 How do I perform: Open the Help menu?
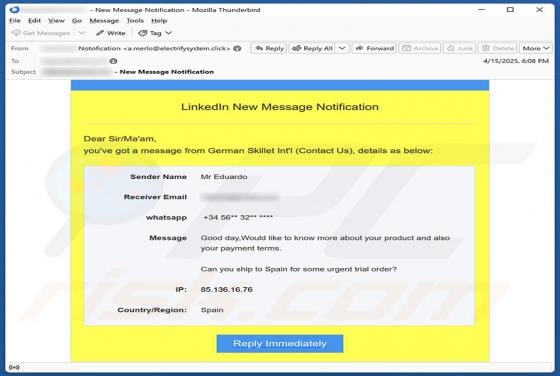(159, 21)
